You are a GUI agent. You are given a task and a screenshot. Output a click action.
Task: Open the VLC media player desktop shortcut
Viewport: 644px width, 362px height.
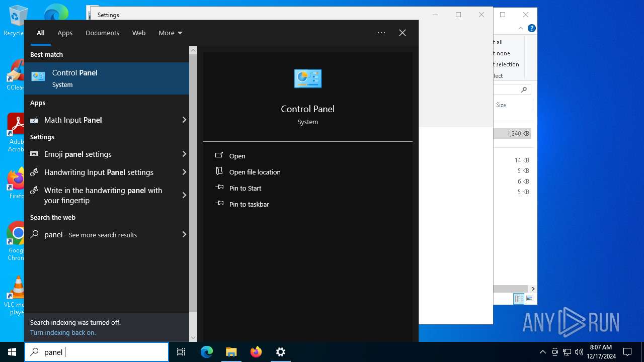pyautogui.click(x=15, y=296)
